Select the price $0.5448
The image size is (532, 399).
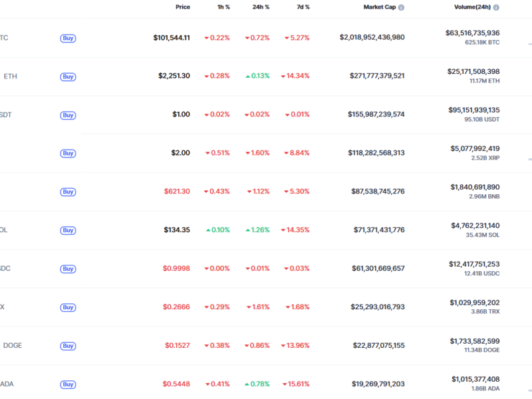176,384
